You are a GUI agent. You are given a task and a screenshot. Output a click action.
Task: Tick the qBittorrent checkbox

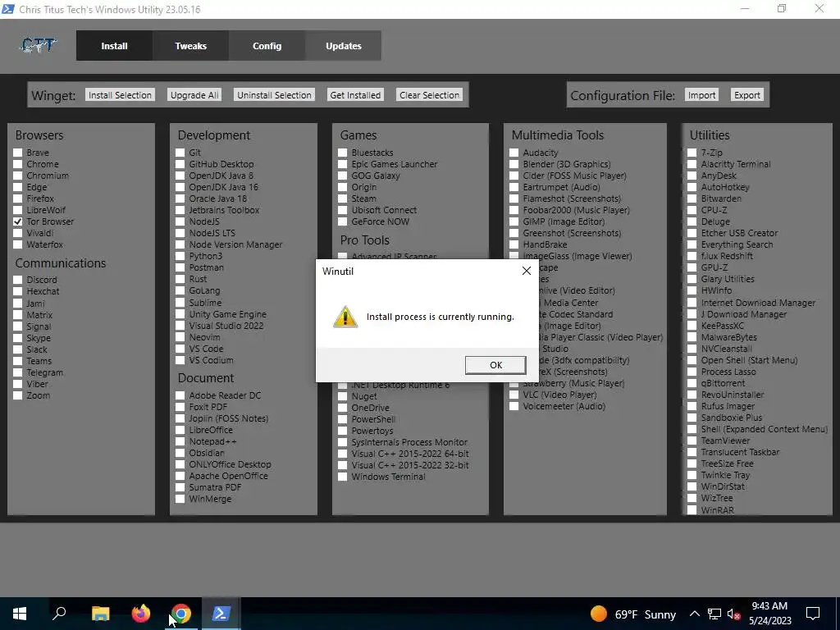692,383
